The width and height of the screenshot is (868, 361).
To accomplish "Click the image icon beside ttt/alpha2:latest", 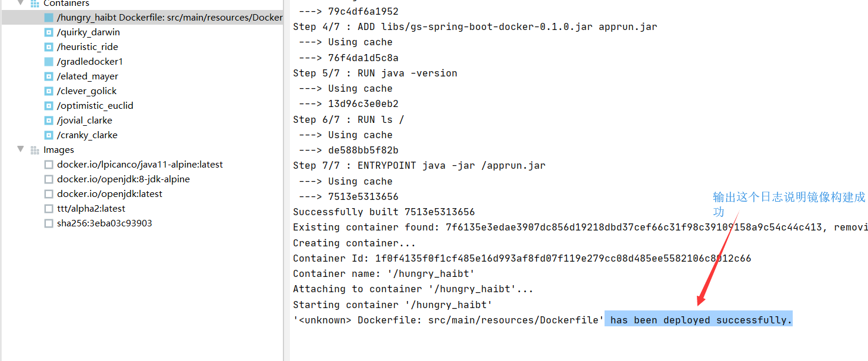I will [49, 208].
